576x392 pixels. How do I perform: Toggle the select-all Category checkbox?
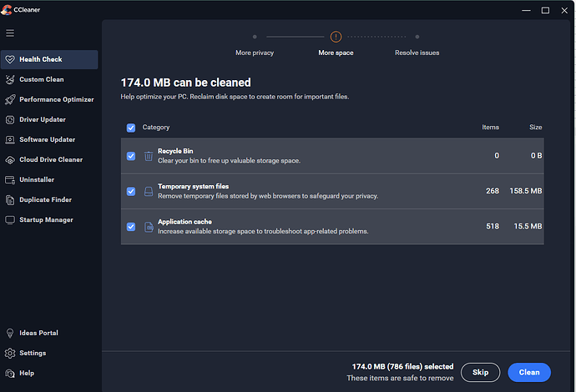(x=131, y=128)
